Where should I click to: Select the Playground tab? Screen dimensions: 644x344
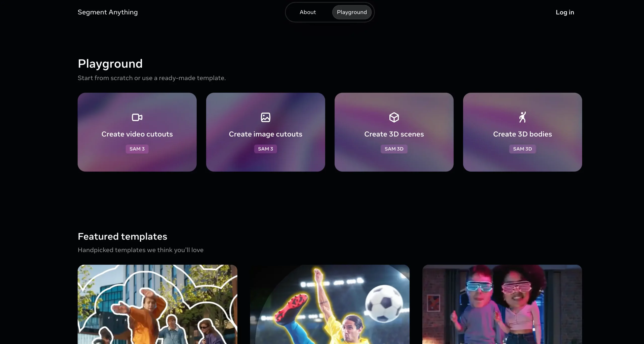coord(352,12)
